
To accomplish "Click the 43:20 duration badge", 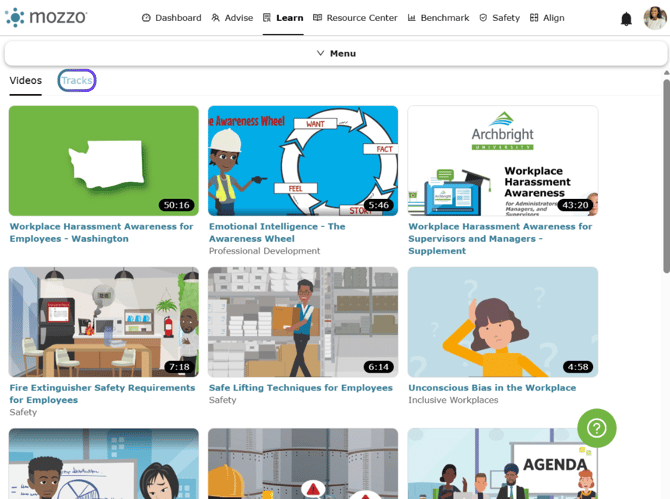I will point(575,205).
